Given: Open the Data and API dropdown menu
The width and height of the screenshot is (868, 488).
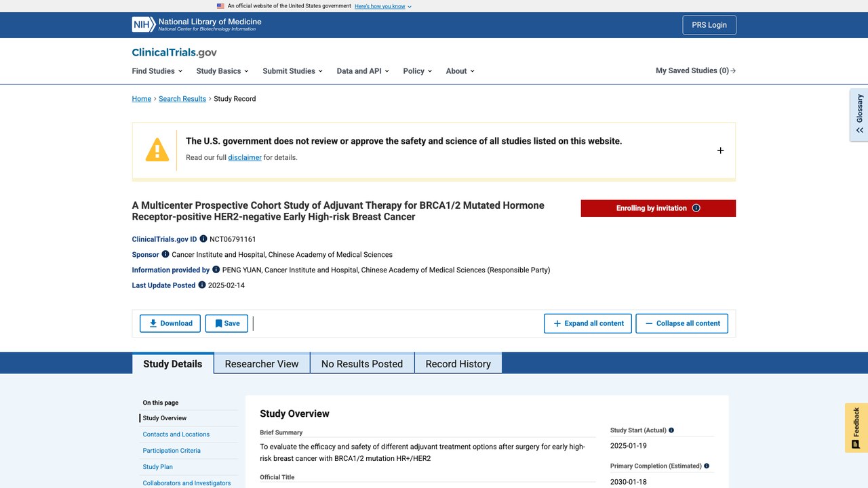Looking at the screenshot, I should click(363, 71).
